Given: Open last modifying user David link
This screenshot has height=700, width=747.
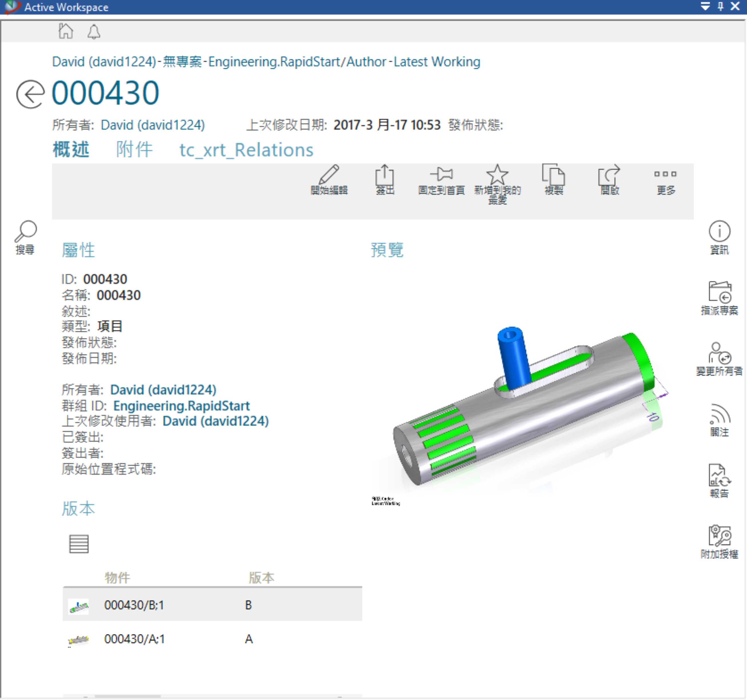Looking at the screenshot, I should coord(216,422).
